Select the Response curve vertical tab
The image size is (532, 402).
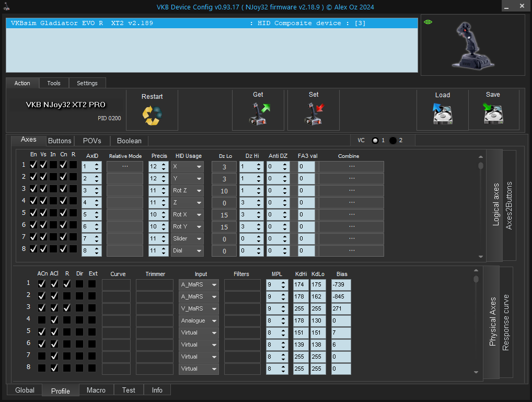tap(506, 322)
